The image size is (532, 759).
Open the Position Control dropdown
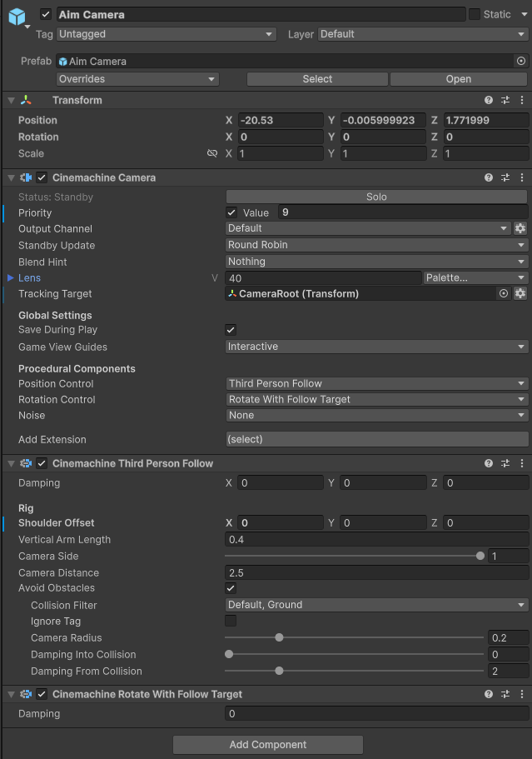376,384
